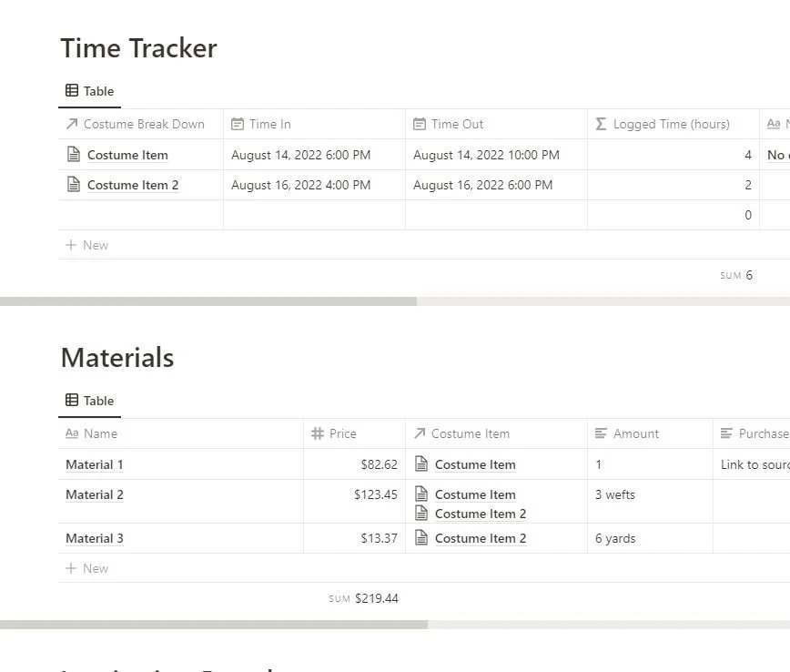Select the August 14, 2022 6:00 PM cell

pyautogui.click(x=314, y=155)
